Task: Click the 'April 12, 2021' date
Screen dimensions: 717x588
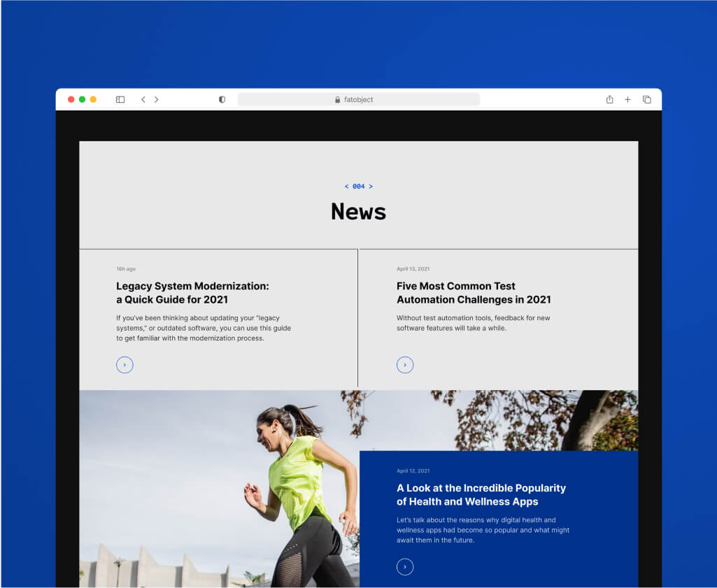Action: click(x=413, y=471)
